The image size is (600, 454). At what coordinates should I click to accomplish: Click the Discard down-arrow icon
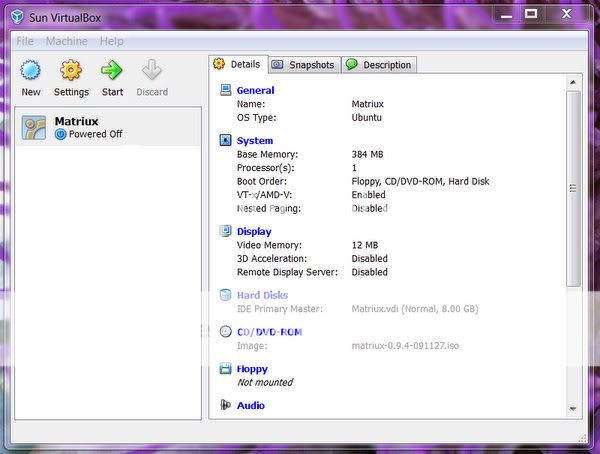tap(152, 70)
